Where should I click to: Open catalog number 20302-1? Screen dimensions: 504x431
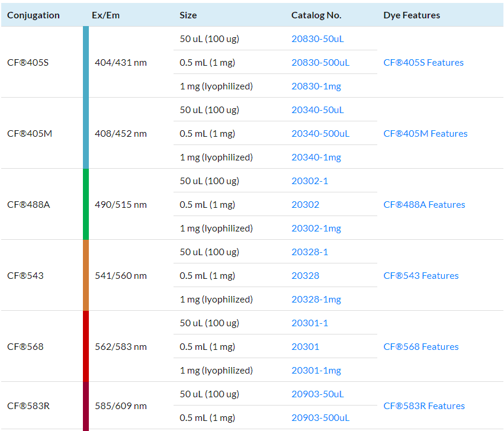coord(309,181)
